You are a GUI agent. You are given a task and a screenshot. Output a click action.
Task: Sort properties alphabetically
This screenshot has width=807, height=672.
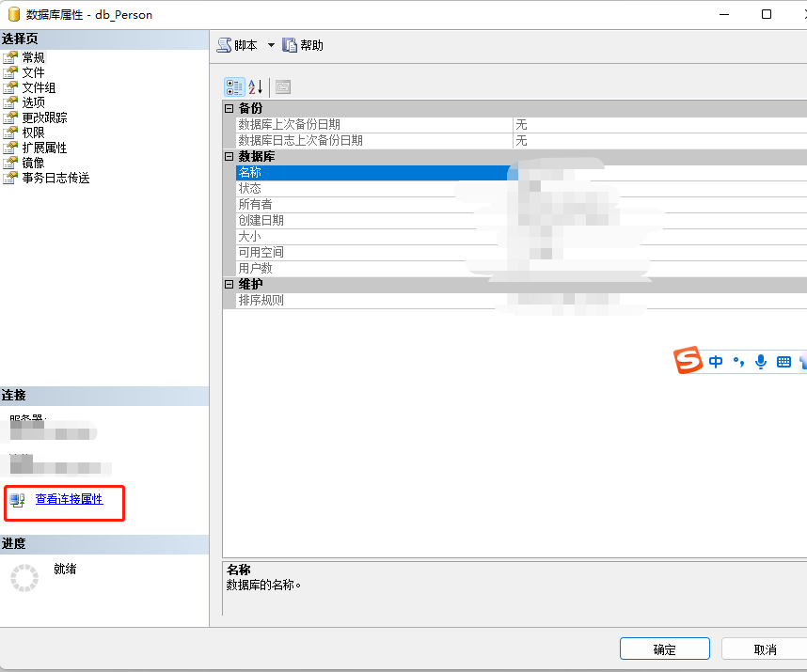tap(255, 86)
